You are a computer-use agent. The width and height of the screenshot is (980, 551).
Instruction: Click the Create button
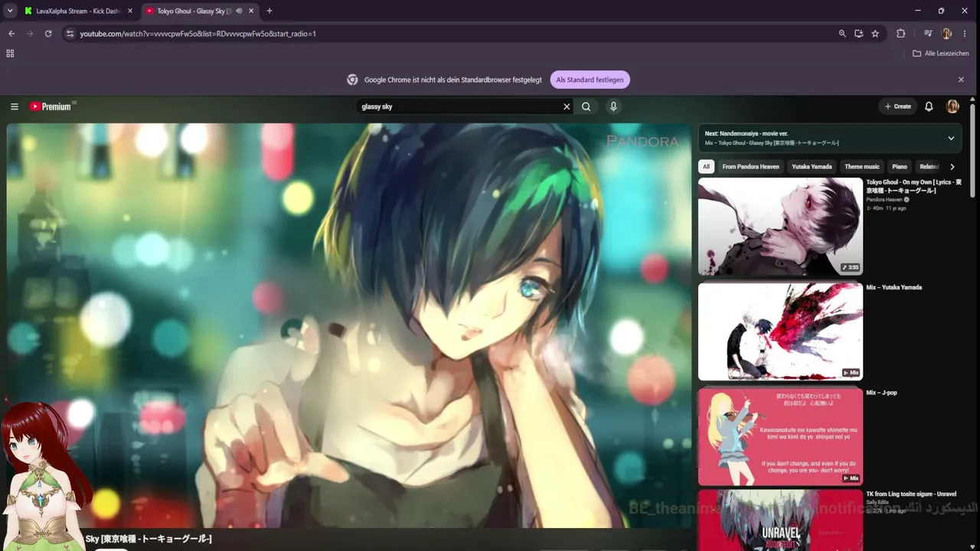[x=897, y=106]
